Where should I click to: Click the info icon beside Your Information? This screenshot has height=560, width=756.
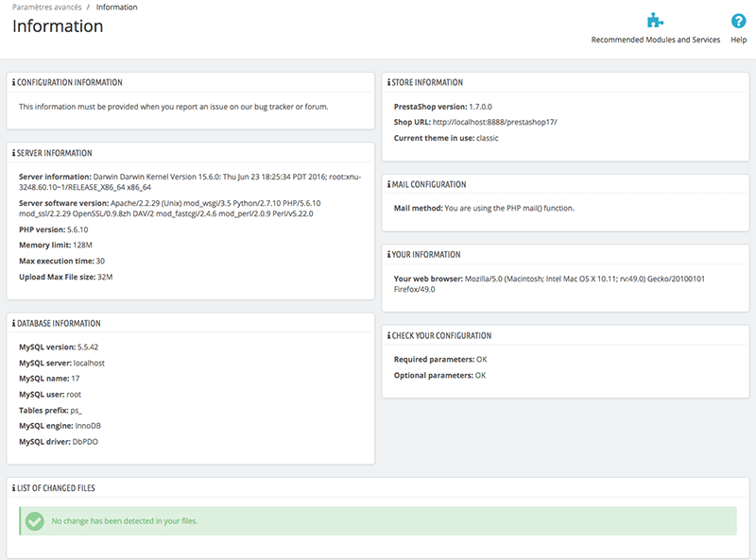click(x=389, y=255)
